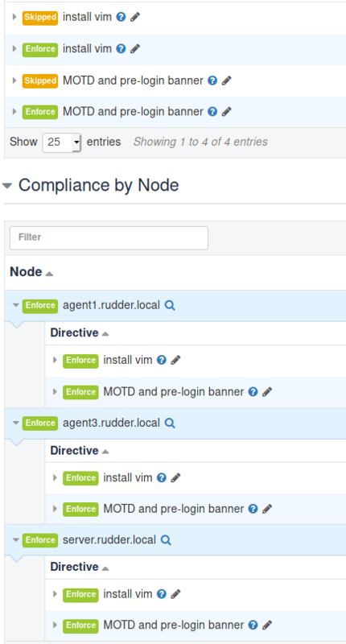Sort the Directive column under agent1.rudder.local
Viewport: 346px width, 644px height.
[80, 332]
